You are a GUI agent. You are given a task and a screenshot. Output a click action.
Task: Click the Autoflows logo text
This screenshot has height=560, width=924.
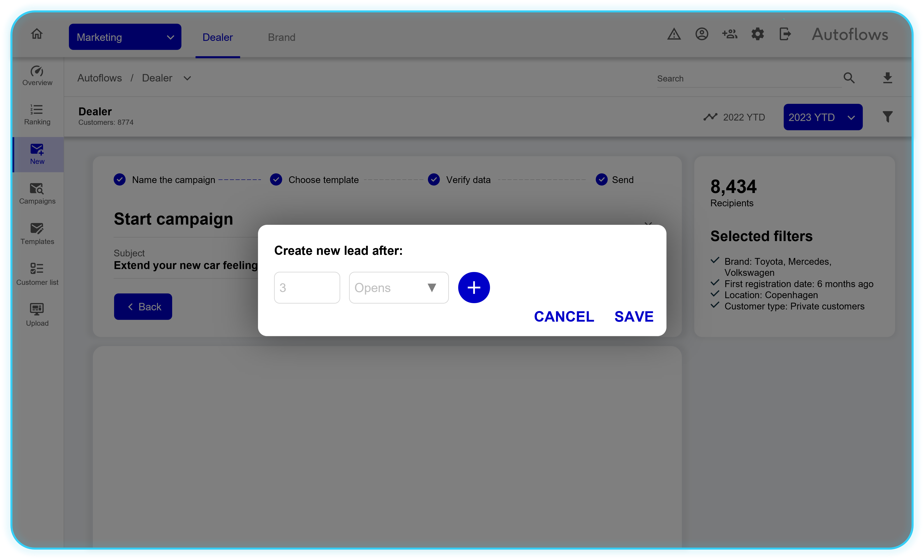tap(850, 35)
